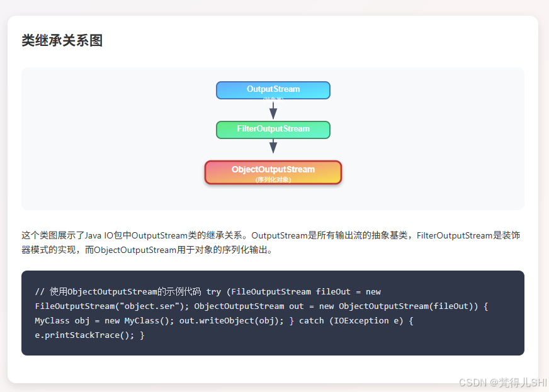Click the sentence 器模式的实现，而ObjectOutputStream用于
This screenshot has width=549, height=392.
(x=146, y=250)
